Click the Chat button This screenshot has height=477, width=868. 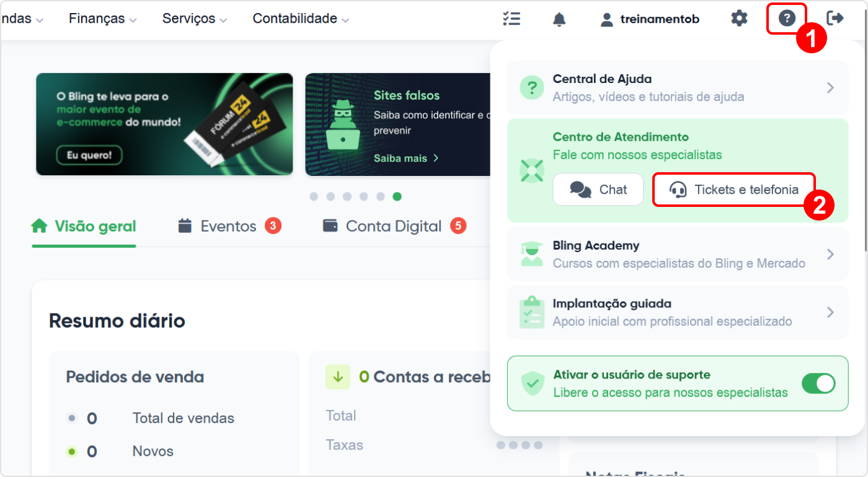(598, 190)
